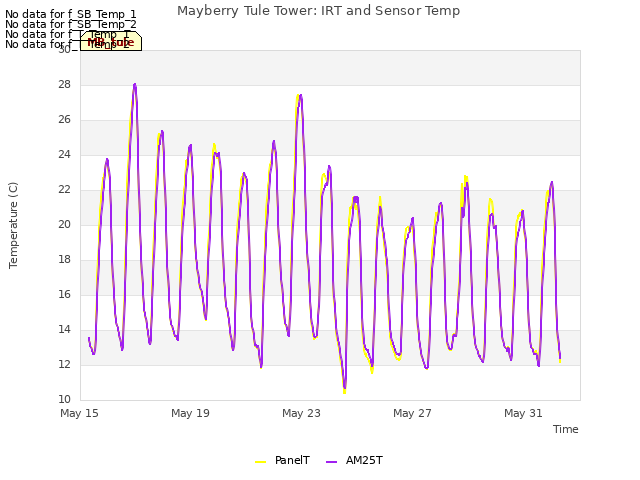Click the 14 y-axis tick label
Image resolution: width=640 pixels, height=480 pixels.
(x=64, y=330)
